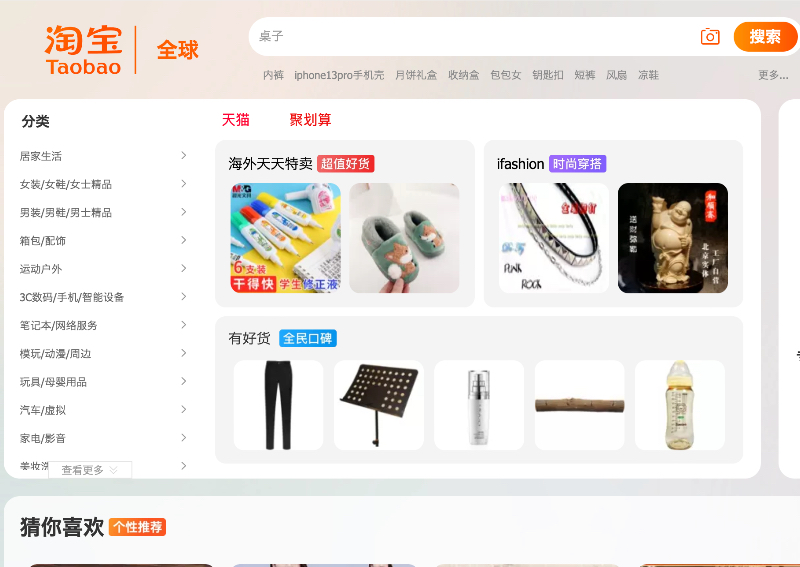Switch to the 聚划算 tab
The width and height of the screenshot is (800, 567).
[310, 120]
